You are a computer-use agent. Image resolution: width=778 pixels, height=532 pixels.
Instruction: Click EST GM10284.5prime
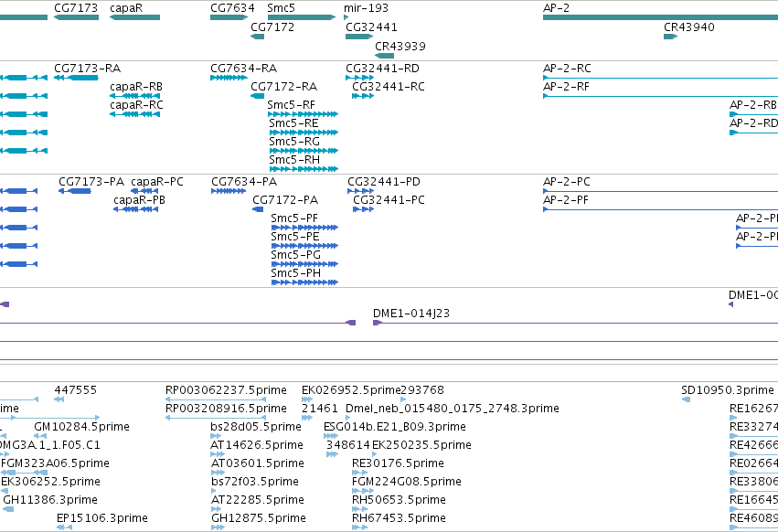coord(82,427)
